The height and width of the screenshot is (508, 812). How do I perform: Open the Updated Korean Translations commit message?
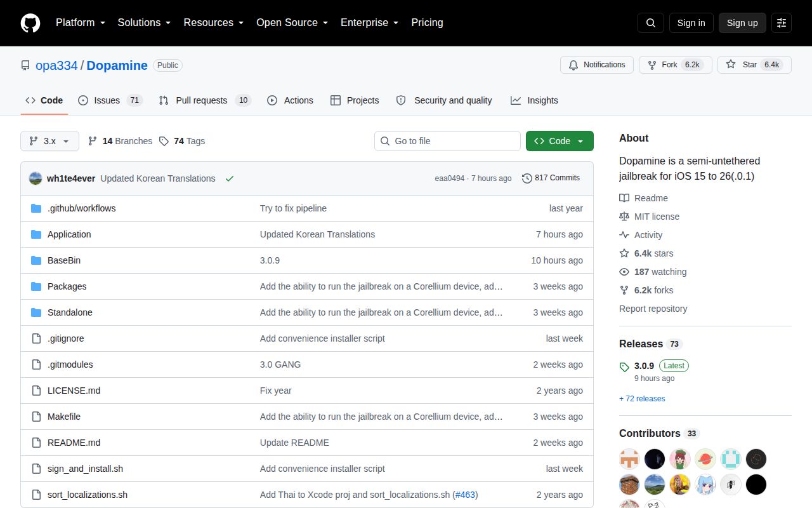point(158,178)
